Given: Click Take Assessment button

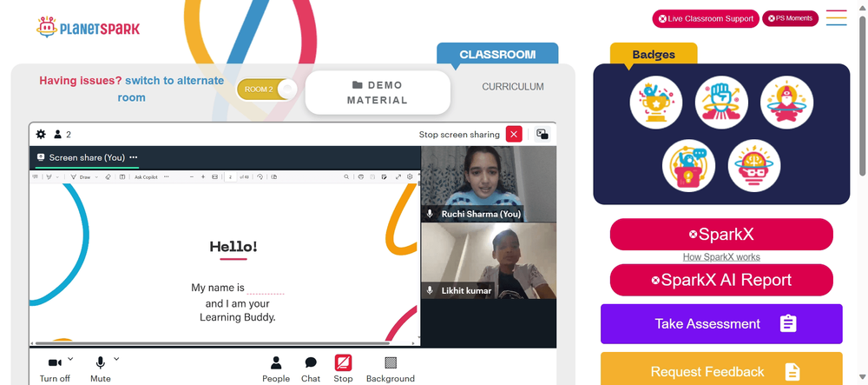Looking at the screenshot, I should (x=721, y=324).
